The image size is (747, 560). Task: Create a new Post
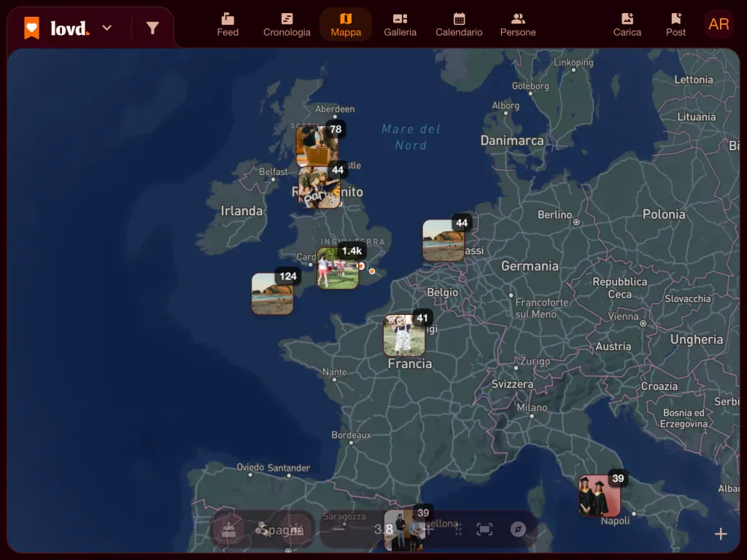pyautogui.click(x=676, y=25)
